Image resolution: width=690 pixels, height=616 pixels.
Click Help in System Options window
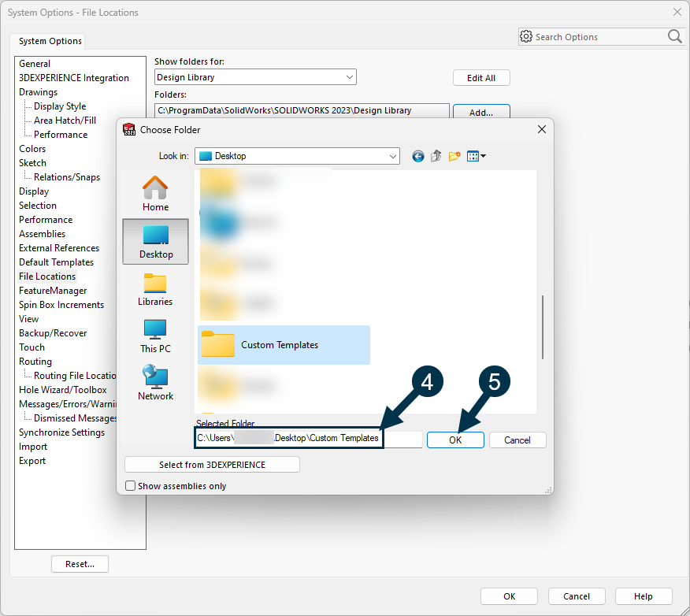point(644,596)
